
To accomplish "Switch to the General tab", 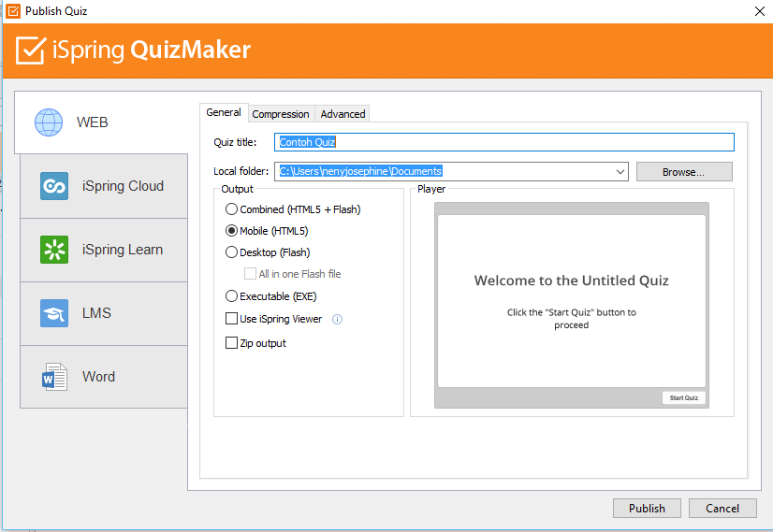I will [x=224, y=112].
